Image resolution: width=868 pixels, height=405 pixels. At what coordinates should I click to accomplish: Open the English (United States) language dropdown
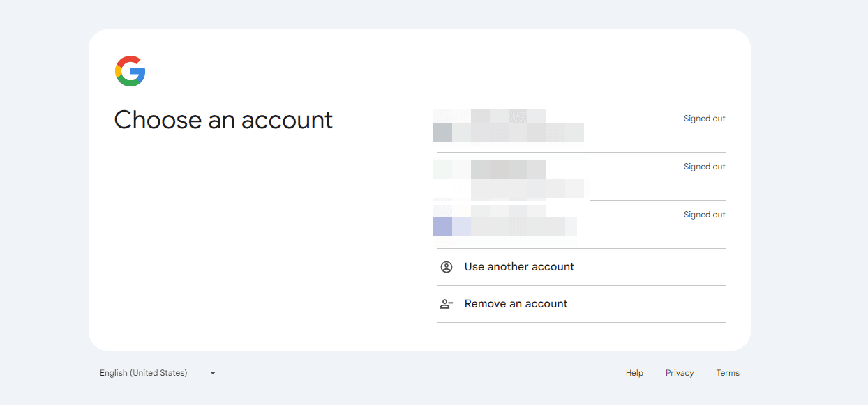pos(144,372)
